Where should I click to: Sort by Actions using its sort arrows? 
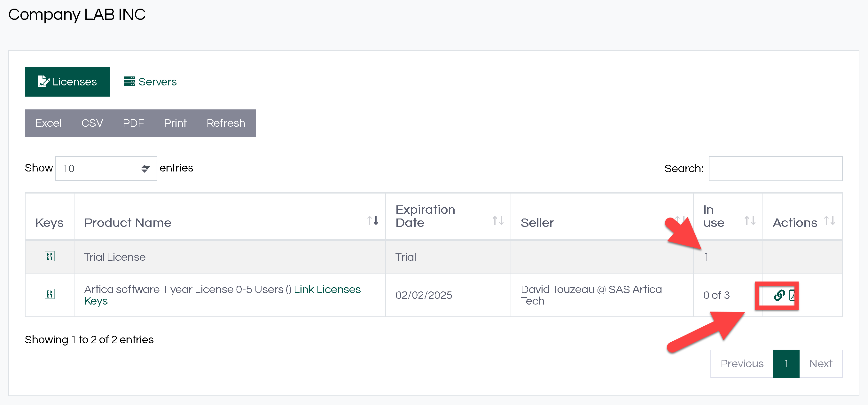click(829, 221)
